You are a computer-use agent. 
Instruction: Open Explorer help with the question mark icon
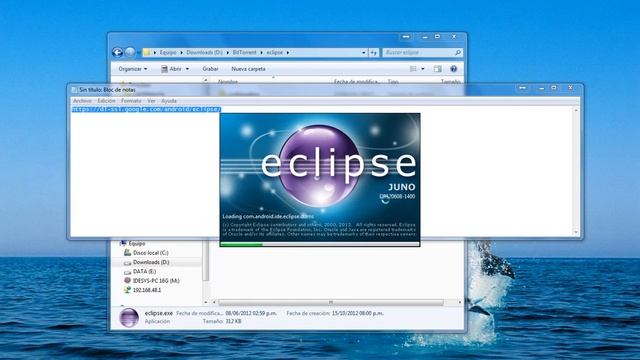tap(453, 69)
